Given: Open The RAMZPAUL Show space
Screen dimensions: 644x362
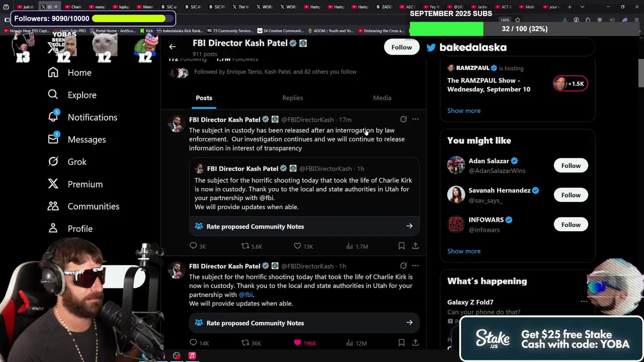Looking at the screenshot, I should point(489,84).
